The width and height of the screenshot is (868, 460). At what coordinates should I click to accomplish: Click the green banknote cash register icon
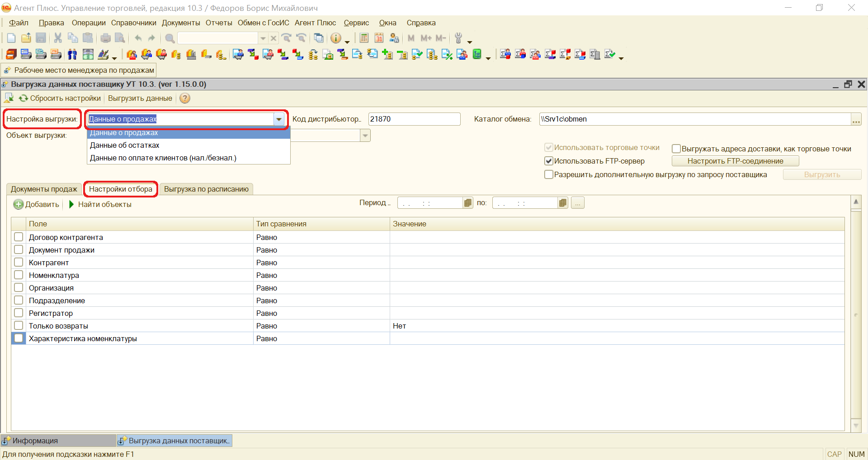pyautogui.click(x=88, y=55)
